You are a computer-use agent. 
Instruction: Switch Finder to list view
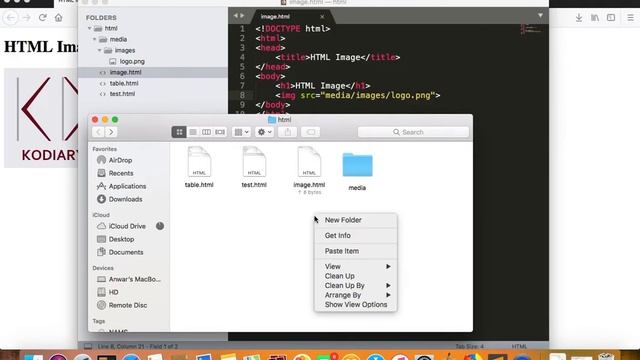pyautogui.click(x=193, y=132)
